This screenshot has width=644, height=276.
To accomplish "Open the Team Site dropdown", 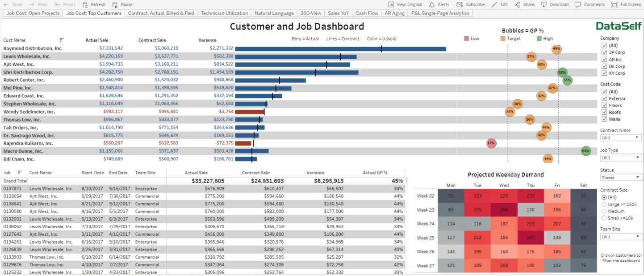I will click(621, 237).
